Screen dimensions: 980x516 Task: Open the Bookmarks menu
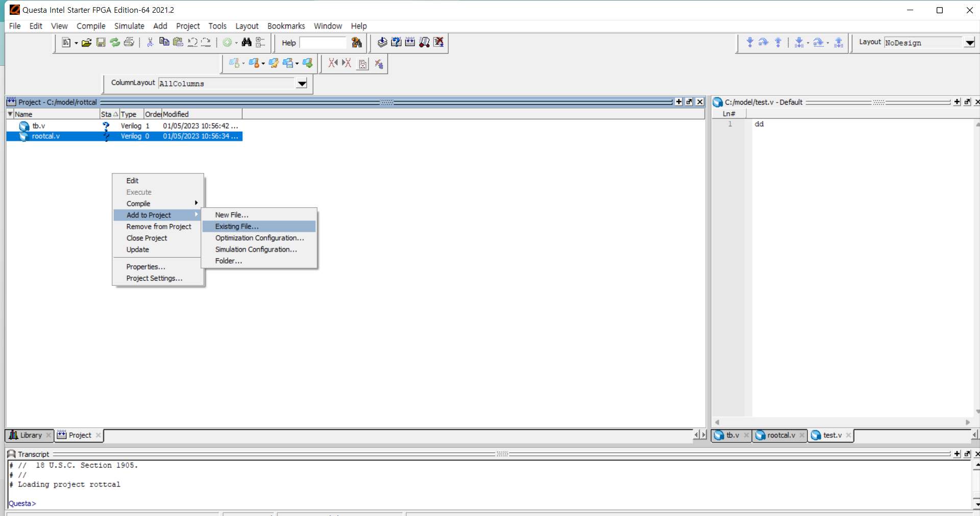(286, 26)
